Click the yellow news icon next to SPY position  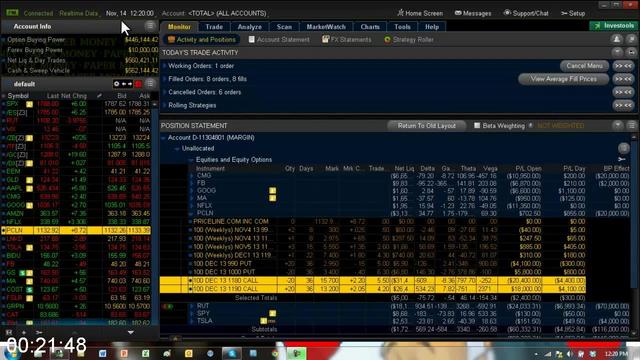tap(272, 313)
